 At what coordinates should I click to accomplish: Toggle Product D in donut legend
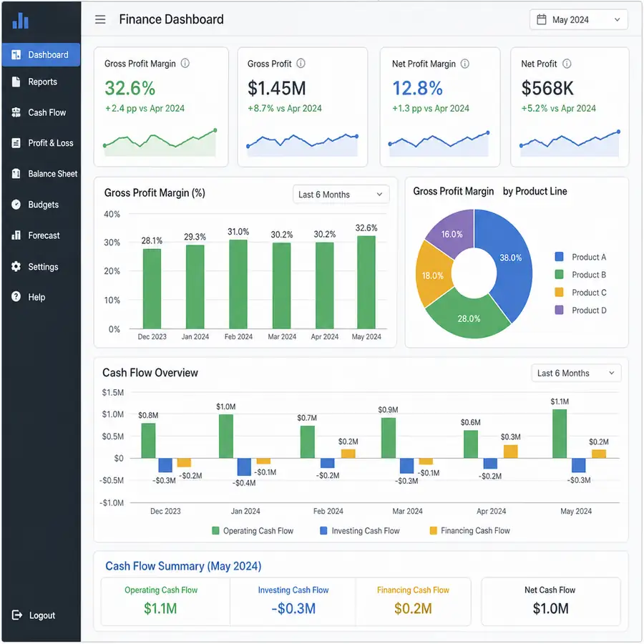pyautogui.click(x=580, y=310)
